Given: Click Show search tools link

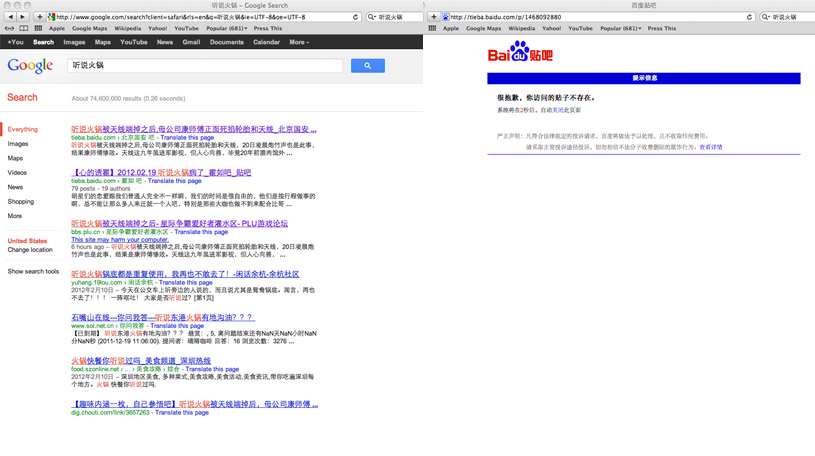Looking at the screenshot, I should pos(33,272).
